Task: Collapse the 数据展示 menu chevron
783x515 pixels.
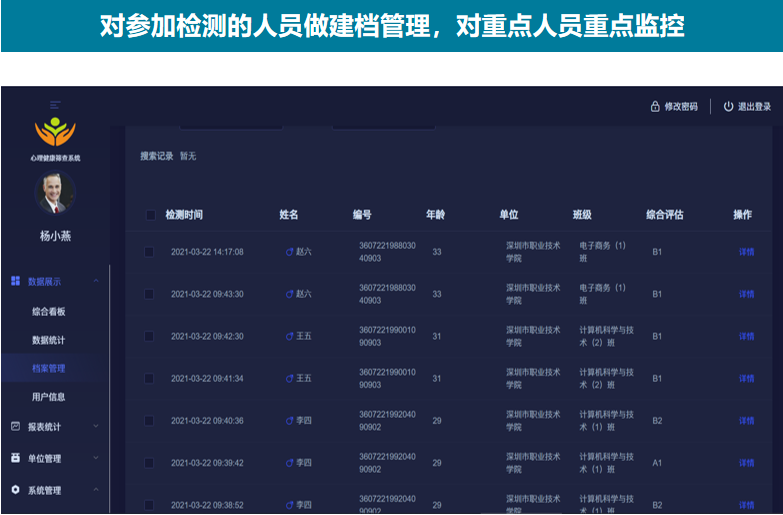Action: tap(96, 282)
